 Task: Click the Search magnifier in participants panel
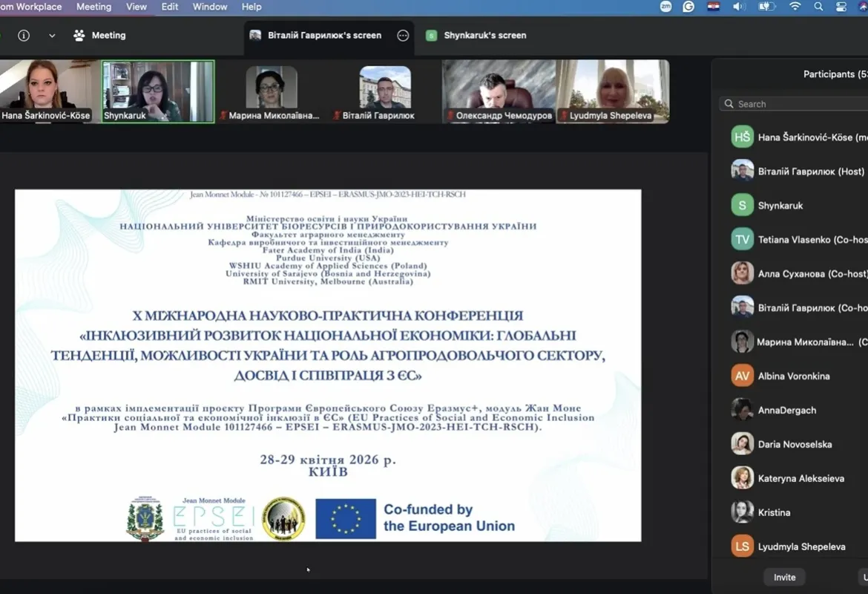coord(728,104)
